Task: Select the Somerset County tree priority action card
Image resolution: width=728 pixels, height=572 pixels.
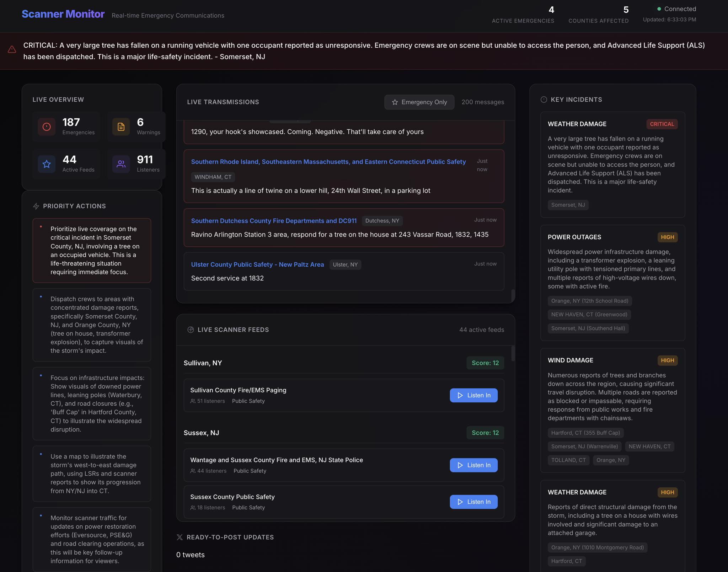Action: click(92, 251)
